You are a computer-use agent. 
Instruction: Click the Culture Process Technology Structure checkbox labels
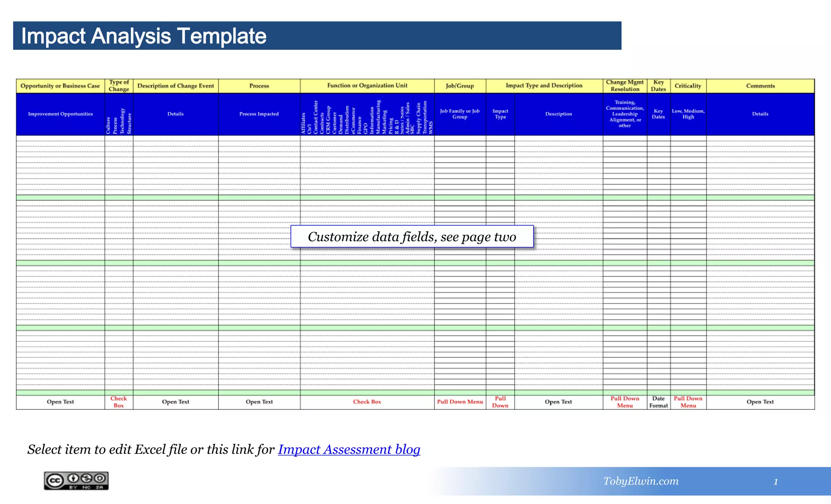point(119,121)
